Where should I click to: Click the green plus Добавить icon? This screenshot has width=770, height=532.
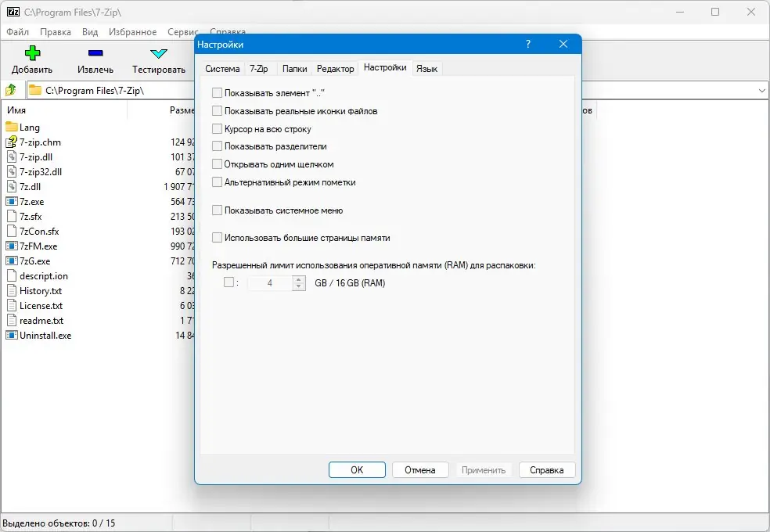tap(32, 52)
